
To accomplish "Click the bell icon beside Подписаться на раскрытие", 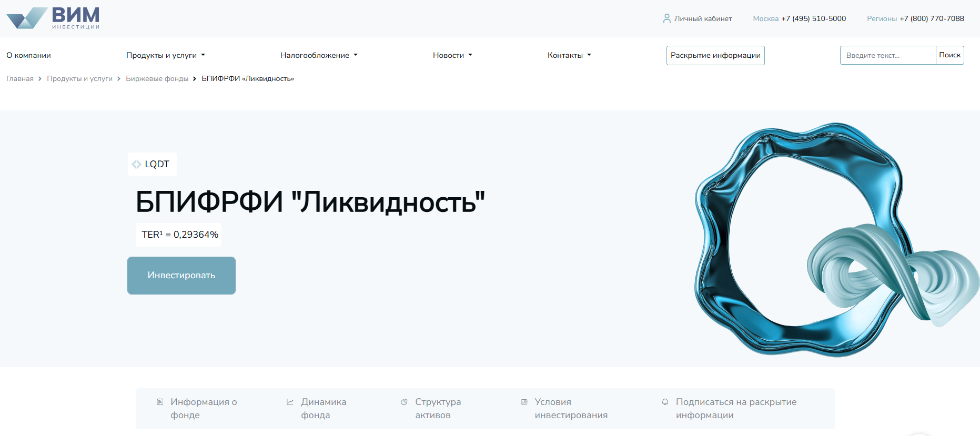I will point(665,402).
